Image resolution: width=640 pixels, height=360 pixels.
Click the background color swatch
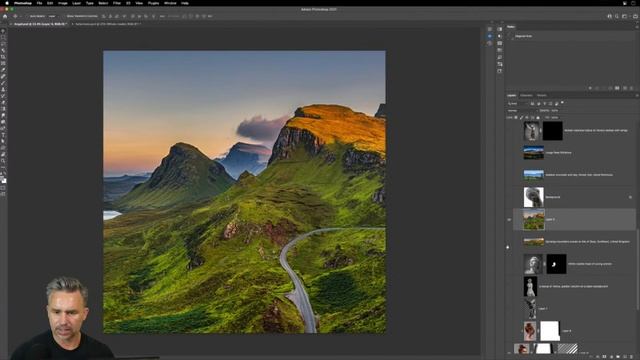coord(4,181)
